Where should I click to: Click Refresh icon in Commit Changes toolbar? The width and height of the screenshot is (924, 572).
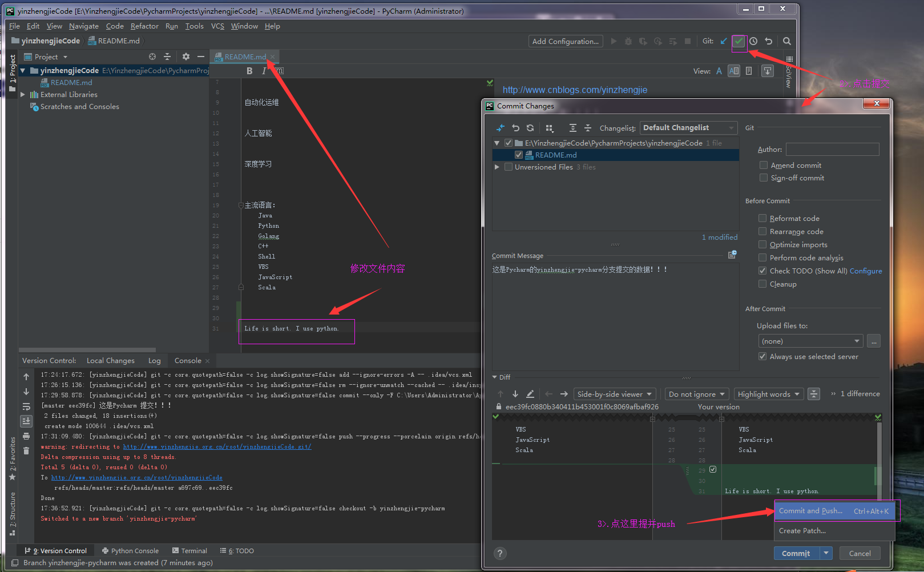[530, 128]
